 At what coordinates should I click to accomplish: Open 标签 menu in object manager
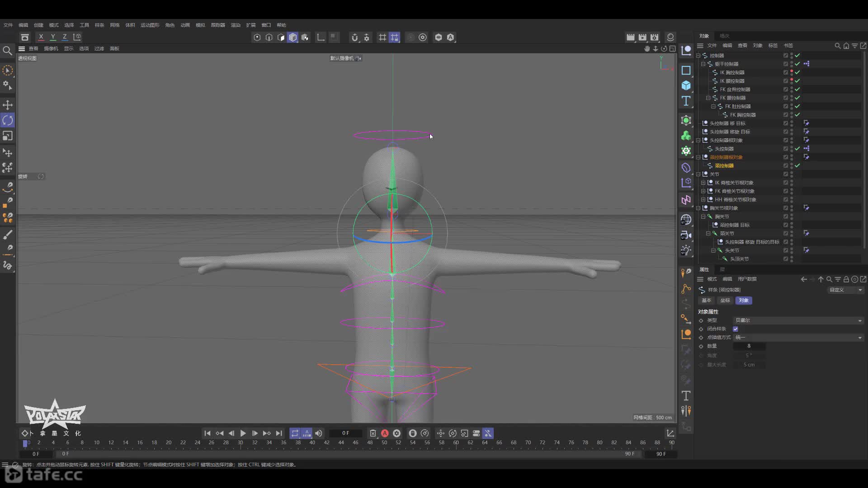tap(773, 46)
